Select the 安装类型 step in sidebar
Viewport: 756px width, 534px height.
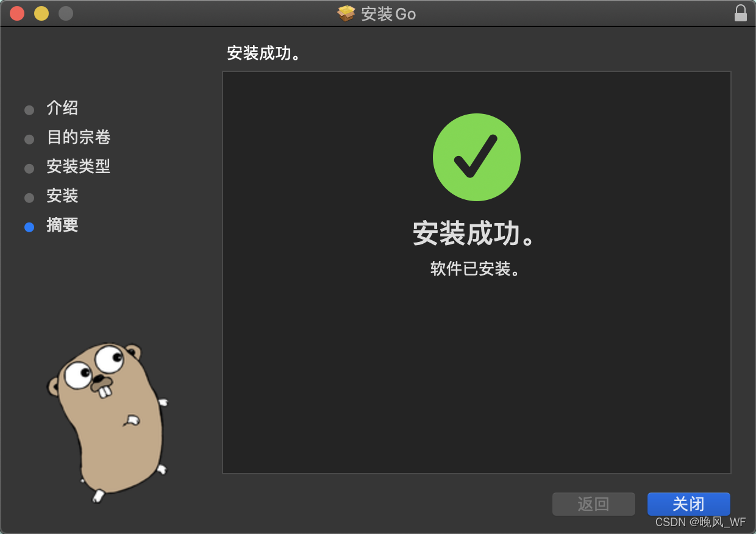click(x=79, y=166)
